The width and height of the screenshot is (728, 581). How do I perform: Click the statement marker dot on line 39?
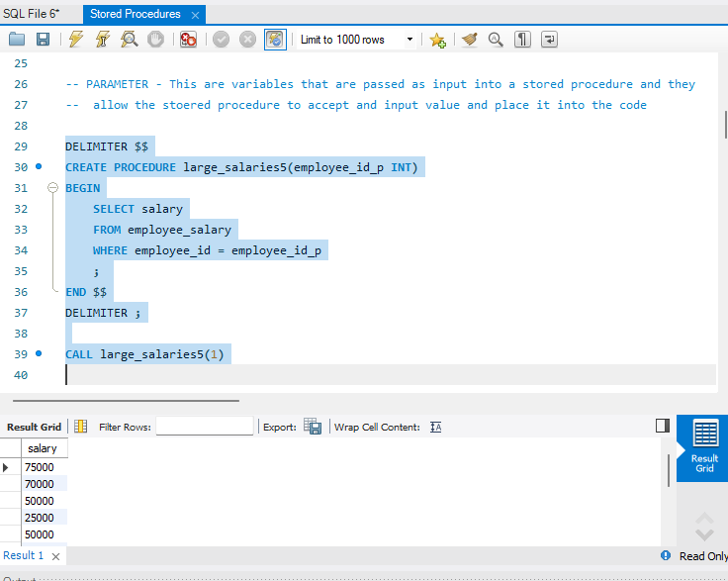click(39, 353)
